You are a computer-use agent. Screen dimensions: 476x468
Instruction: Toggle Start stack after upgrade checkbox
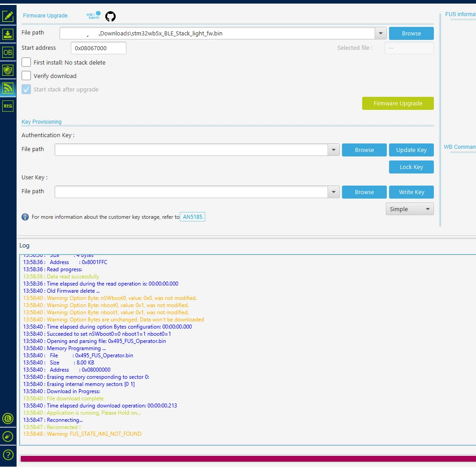point(26,89)
